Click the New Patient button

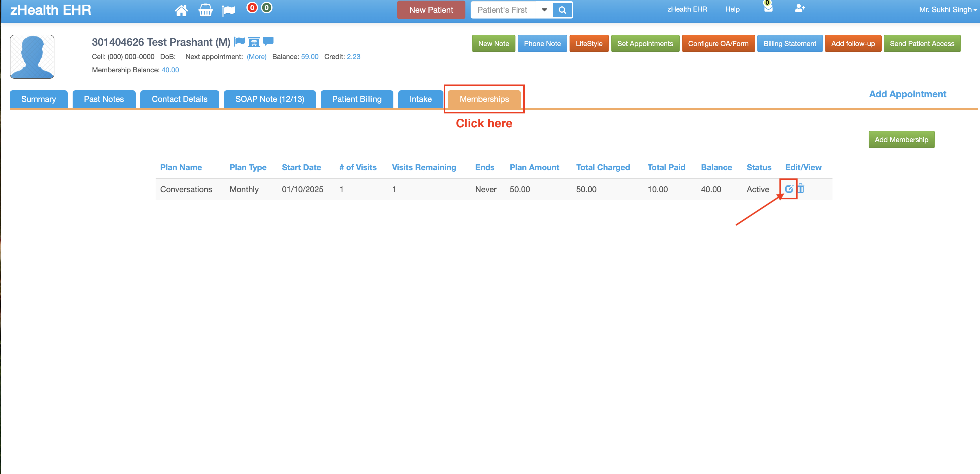click(431, 10)
